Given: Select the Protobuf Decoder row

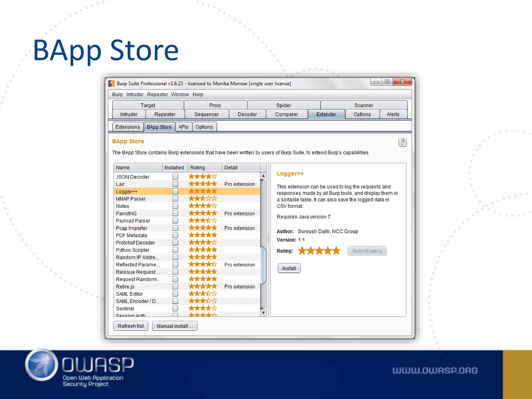Looking at the screenshot, I should (187, 243).
